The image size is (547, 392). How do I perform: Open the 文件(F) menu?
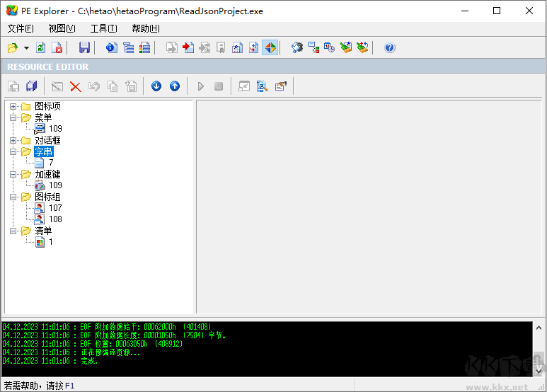[21, 28]
